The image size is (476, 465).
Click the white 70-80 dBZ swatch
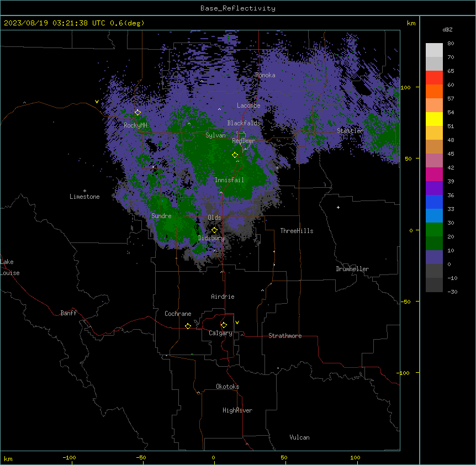[434, 50]
